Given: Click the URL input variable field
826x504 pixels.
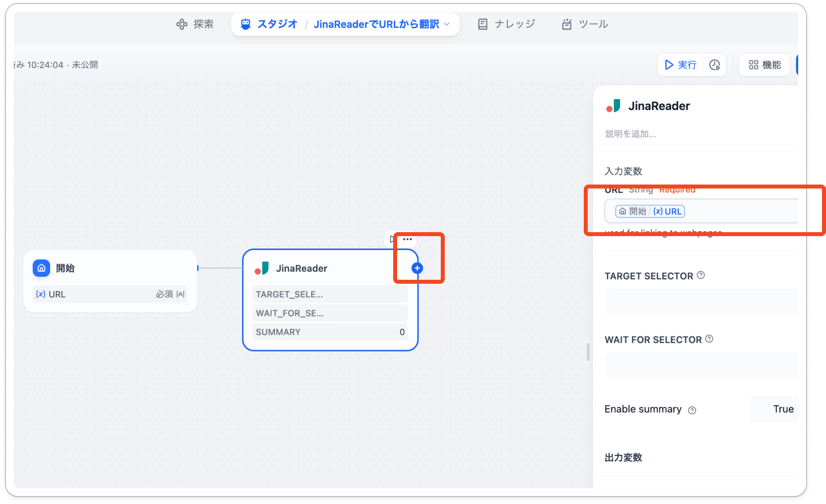Looking at the screenshot, I should (x=701, y=211).
